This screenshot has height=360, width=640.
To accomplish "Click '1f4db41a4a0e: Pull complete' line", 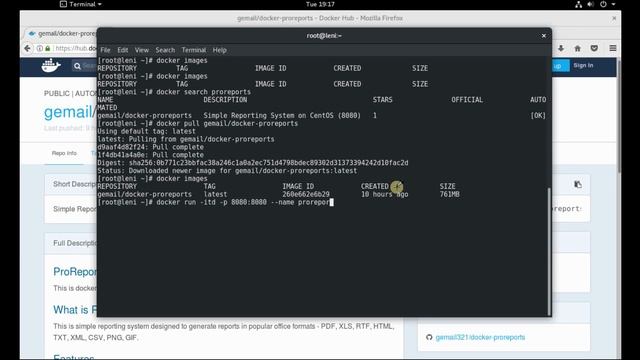I will 151,155.
